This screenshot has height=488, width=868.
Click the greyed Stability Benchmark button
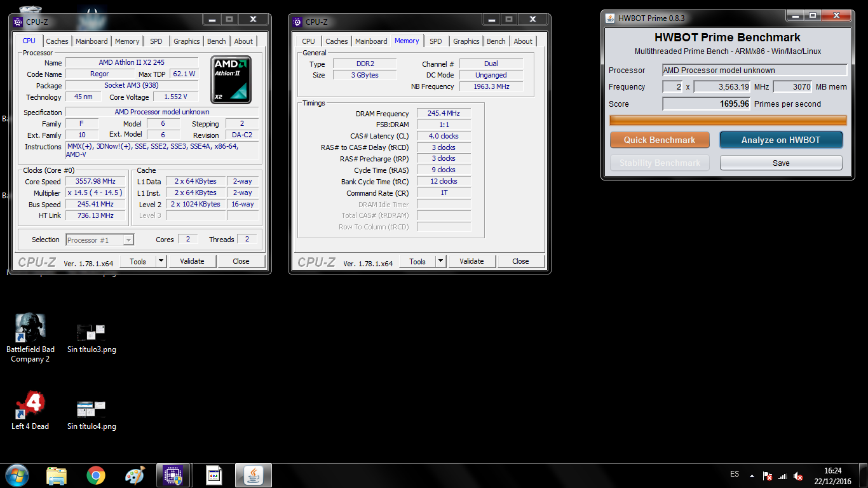(x=660, y=163)
